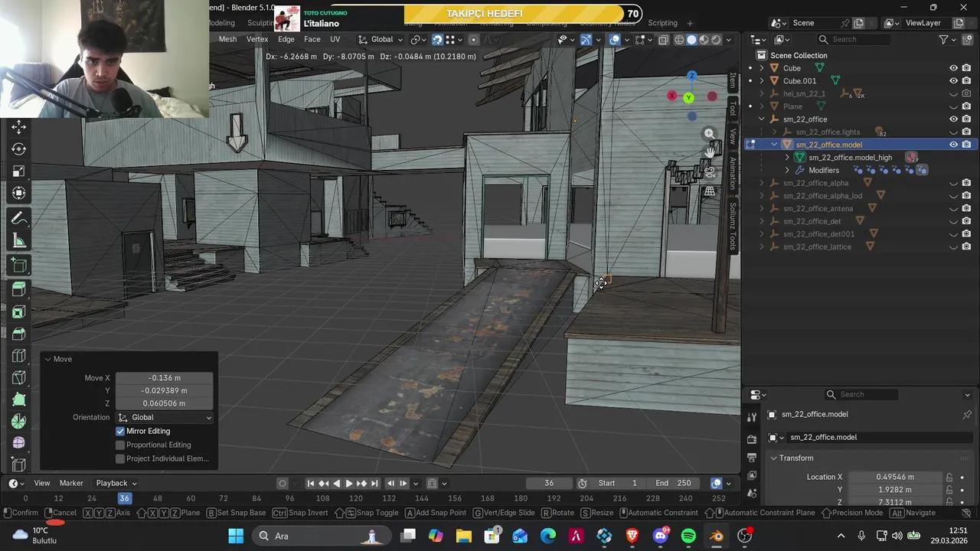This screenshot has width=980, height=551.
Task: Switch to solid viewport shading
Action: (691, 40)
